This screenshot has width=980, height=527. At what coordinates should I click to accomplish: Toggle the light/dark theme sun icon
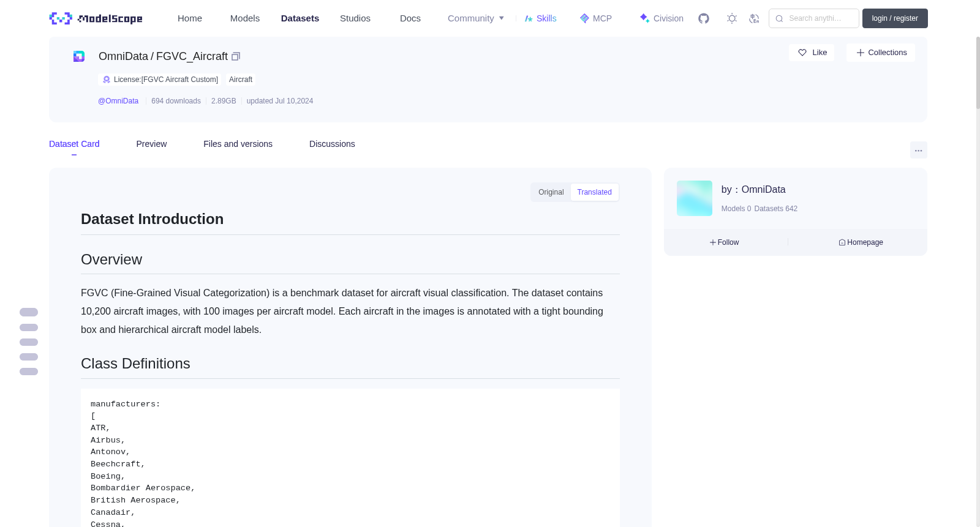pyautogui.click(x=732, y=18)
